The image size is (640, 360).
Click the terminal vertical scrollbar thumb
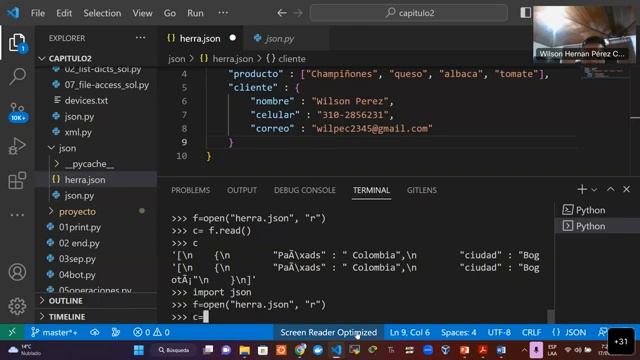(x=551, y=316)
